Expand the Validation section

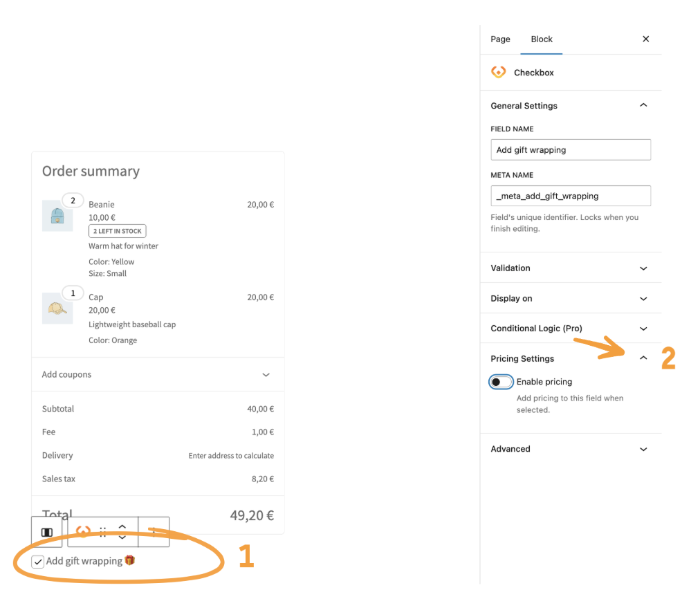tap(643, 268)
